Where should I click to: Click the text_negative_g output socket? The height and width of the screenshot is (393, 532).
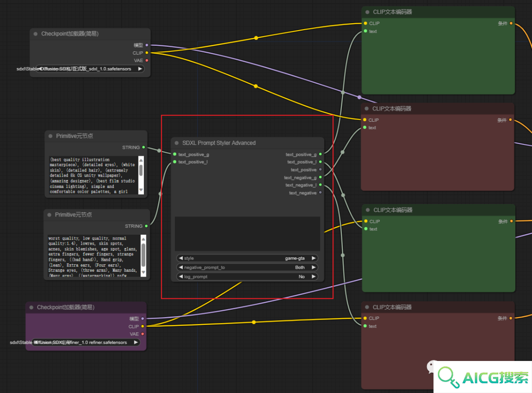320,177
